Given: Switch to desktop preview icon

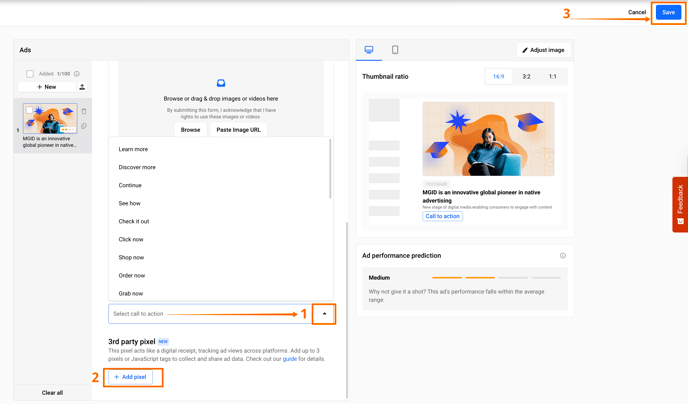Looking at the screenshot, I should click(x=369, y=50).
